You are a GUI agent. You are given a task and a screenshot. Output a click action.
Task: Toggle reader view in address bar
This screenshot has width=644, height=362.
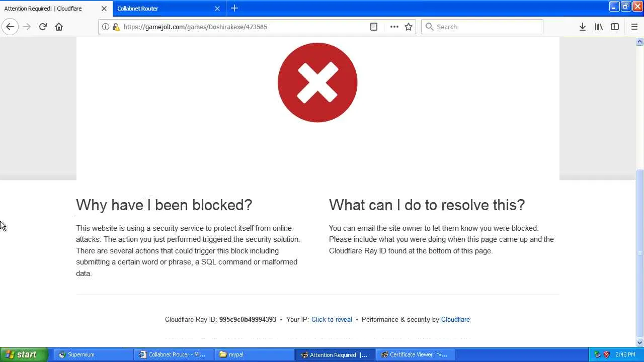click(x=374, y=27)
